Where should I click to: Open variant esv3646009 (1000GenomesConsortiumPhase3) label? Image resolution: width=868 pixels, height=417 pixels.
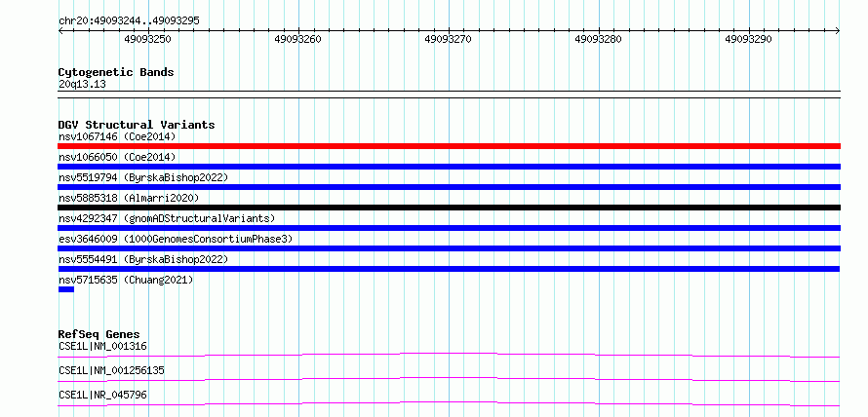(x=176, y=239)
